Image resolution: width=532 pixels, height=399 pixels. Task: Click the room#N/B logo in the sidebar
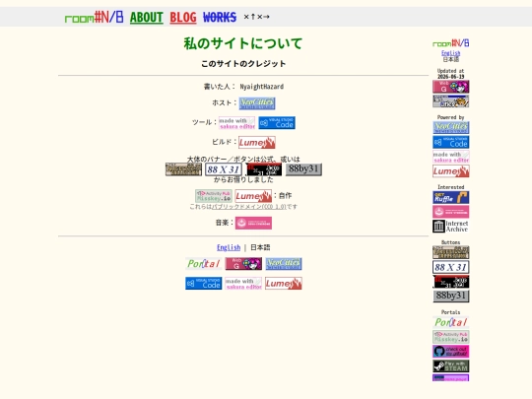(x=451, y=43)
